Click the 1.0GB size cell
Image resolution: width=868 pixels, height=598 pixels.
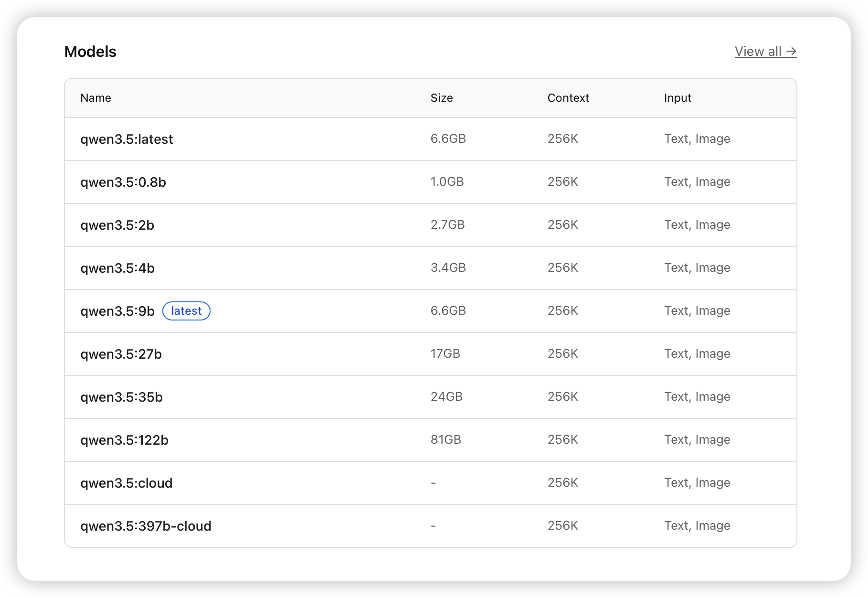pyautogui.click(x=447, y=182)
